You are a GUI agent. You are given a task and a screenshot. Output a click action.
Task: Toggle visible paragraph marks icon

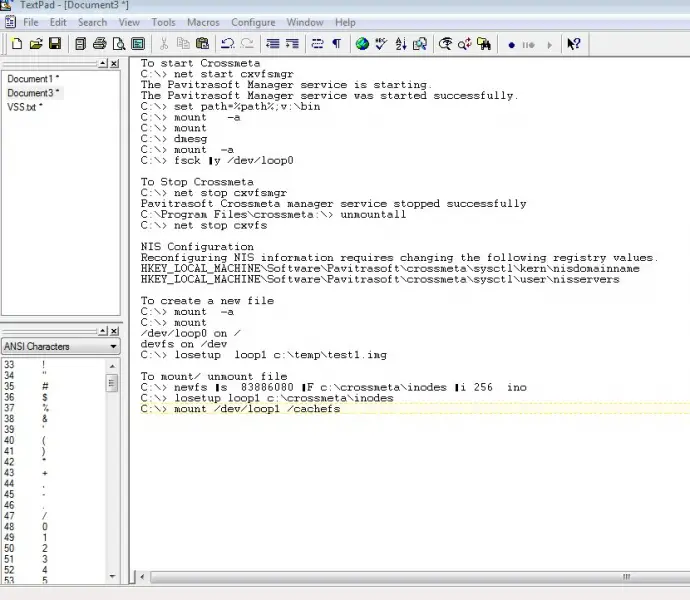click(337, 44)
